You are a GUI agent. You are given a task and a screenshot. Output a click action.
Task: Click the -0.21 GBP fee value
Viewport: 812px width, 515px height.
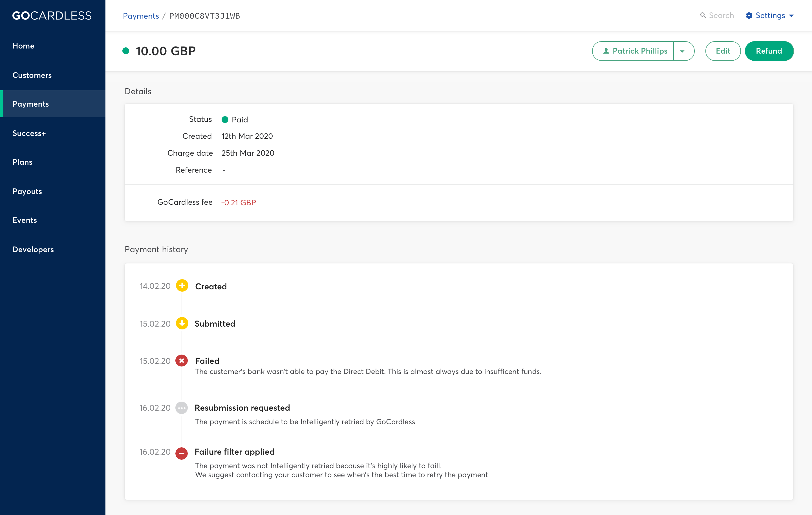point(239,202)
